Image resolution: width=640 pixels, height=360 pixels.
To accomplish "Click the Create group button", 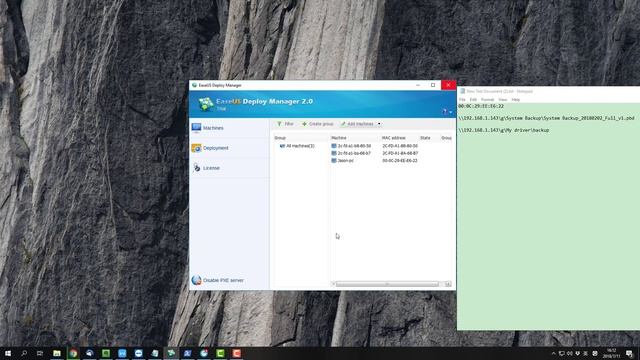I will tap(318, 124).
